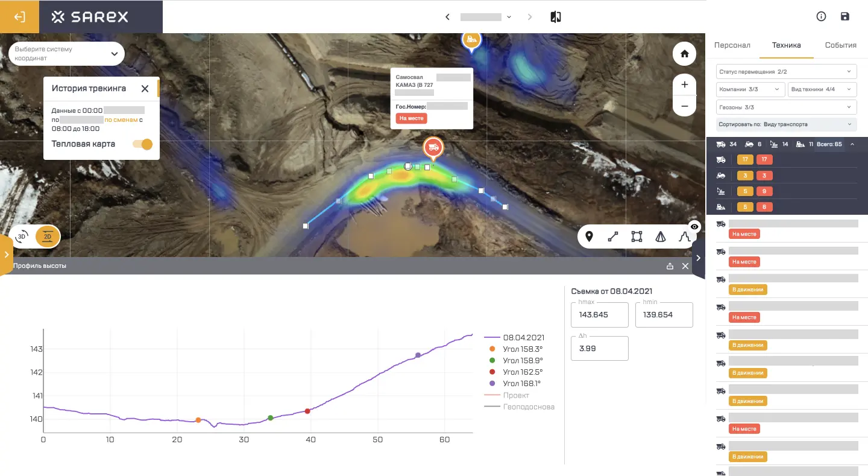Switch map to 3D view mode
868x476 pixels.
click(x=22, y=237)
